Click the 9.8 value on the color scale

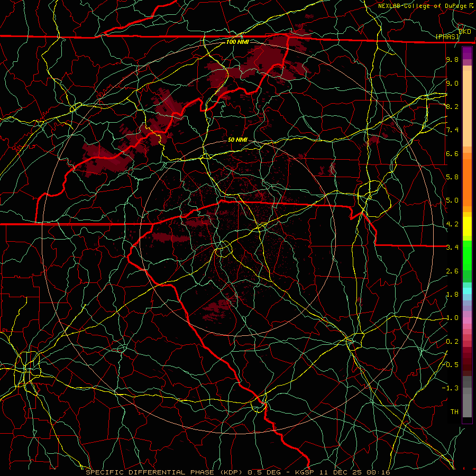click(x=452, y=59)
